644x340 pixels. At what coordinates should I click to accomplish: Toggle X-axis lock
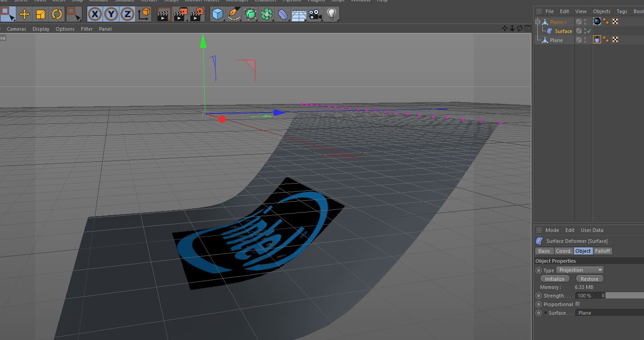click(94, 14)
